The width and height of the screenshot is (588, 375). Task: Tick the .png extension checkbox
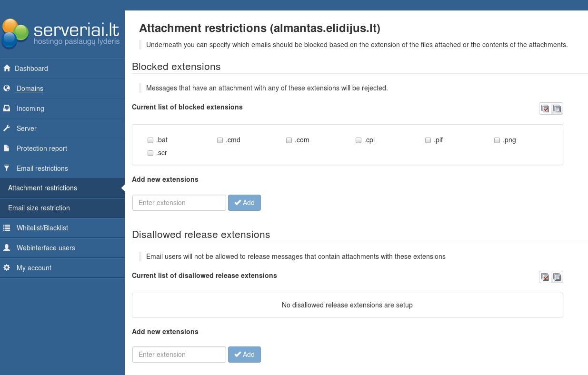click(x=497, y=140)
